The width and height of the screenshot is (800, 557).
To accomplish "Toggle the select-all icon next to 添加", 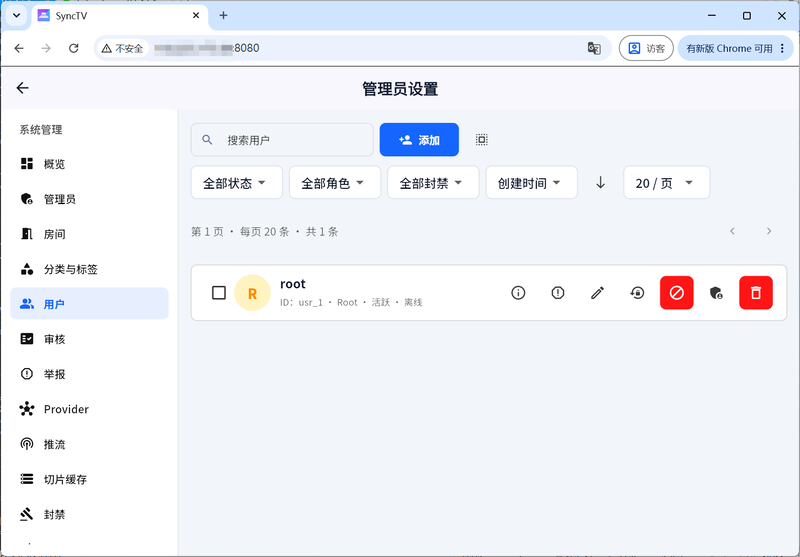I will pyautogui.click(x=482, y=140).
